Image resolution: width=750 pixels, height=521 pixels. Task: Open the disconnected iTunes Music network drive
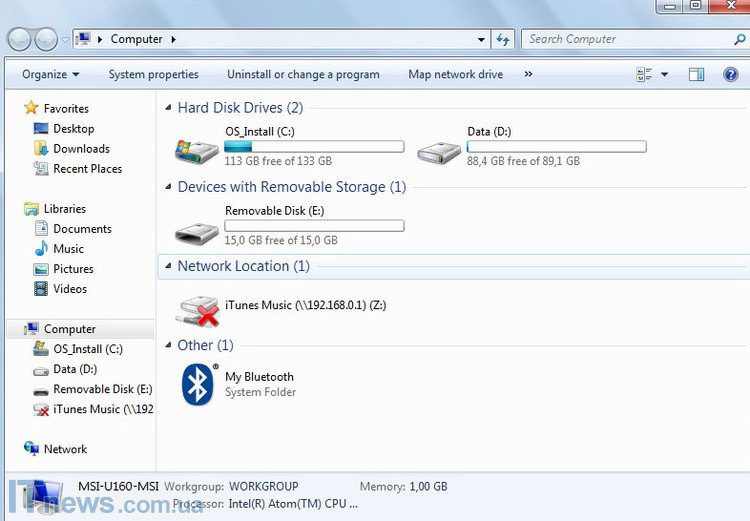click(x=197, y=308)
